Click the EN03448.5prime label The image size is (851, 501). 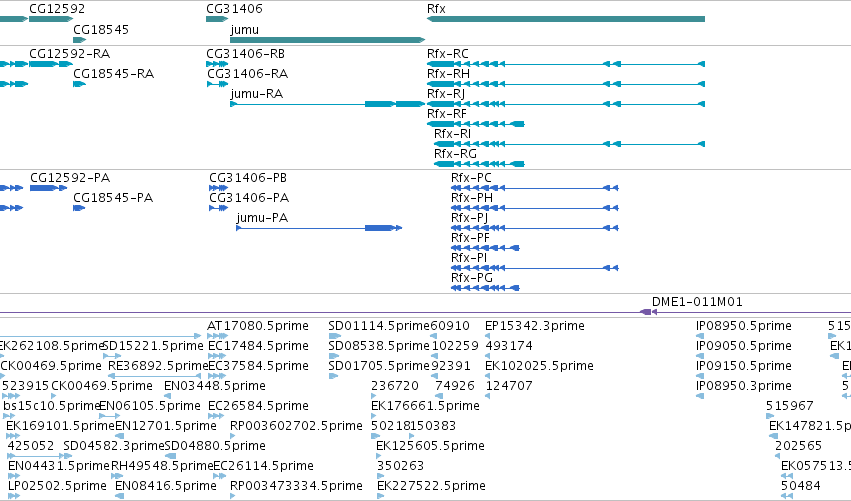point(215,386)
